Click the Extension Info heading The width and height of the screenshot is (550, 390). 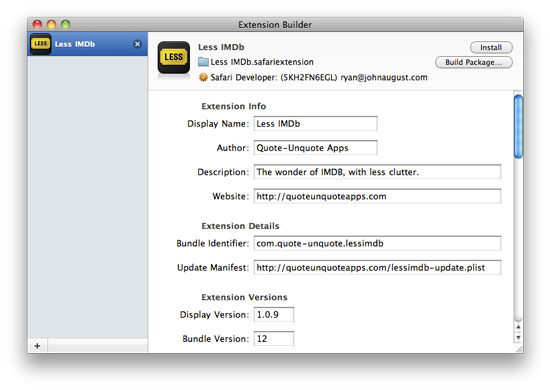click(234, 106)
